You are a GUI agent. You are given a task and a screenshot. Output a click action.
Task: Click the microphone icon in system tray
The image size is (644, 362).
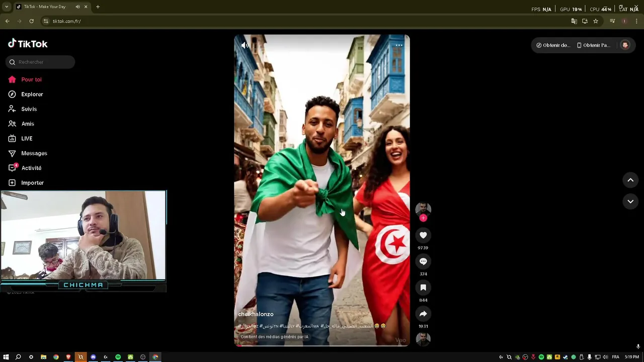pyautogui.click(x=589, y=357)
